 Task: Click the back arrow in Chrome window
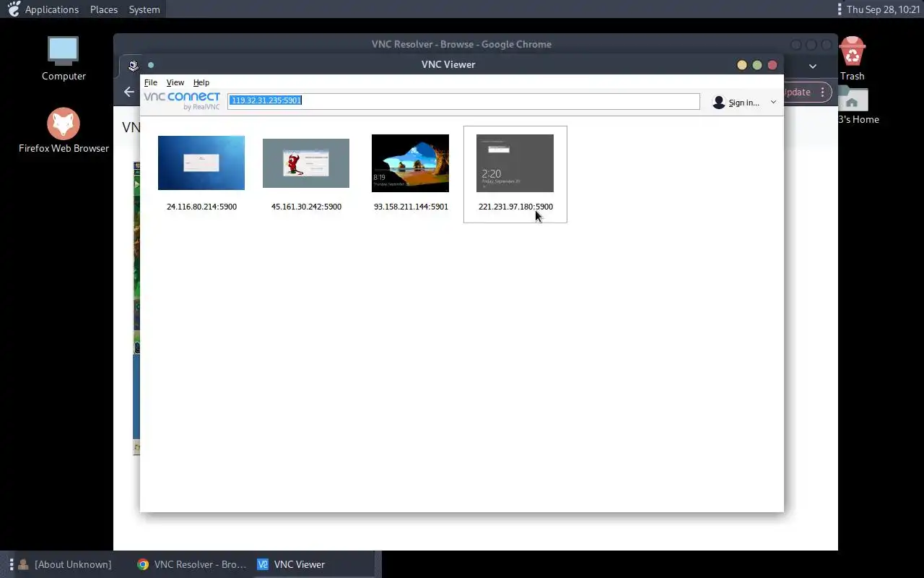[x=128, y=92]
